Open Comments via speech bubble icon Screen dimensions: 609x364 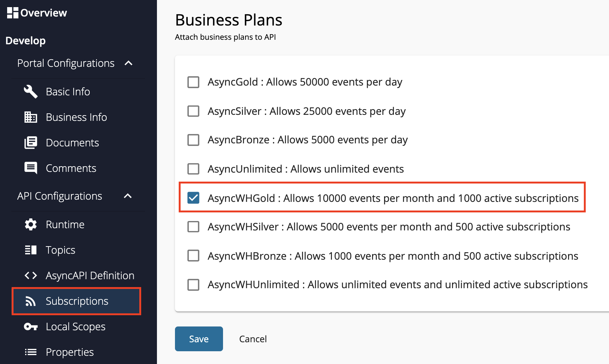[30, 168]
